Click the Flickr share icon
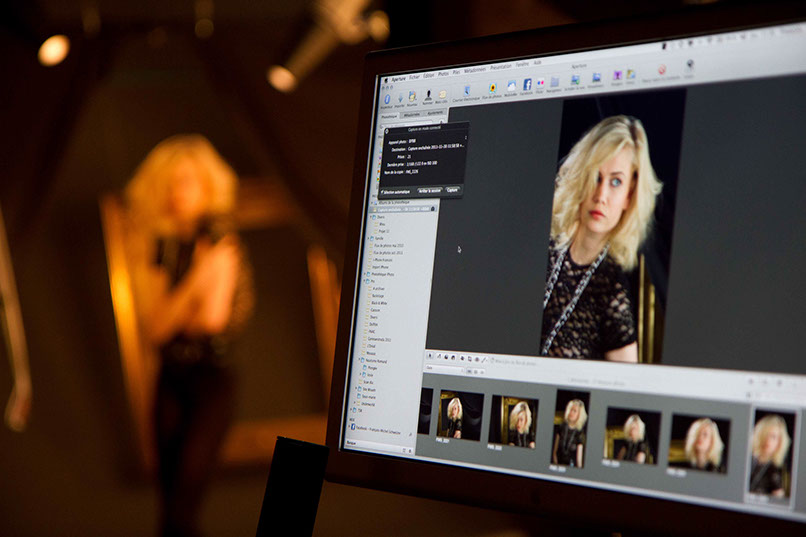806x537 pixels. pos(541,84)
